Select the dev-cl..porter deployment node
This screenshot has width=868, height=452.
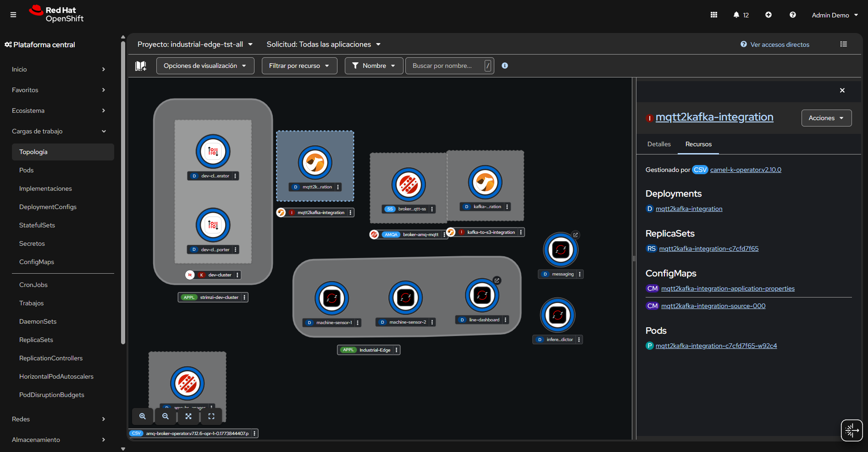(x=213, y=225)
